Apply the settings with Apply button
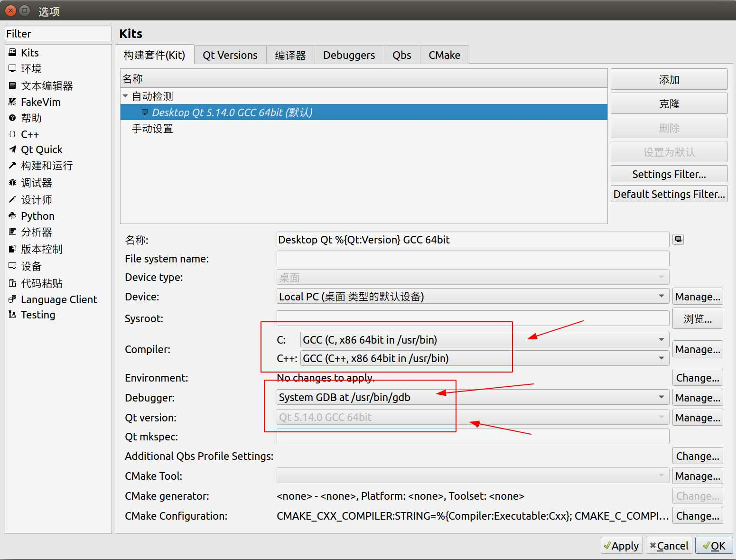 (x=622, y=546)
